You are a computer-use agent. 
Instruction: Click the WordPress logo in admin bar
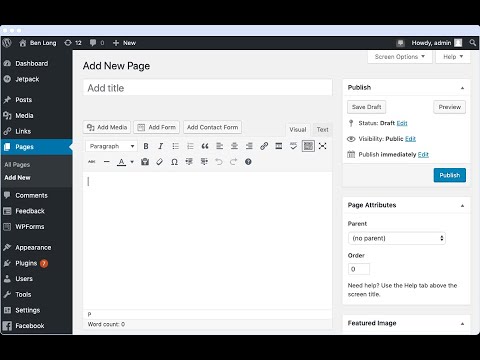click(7, 43)
